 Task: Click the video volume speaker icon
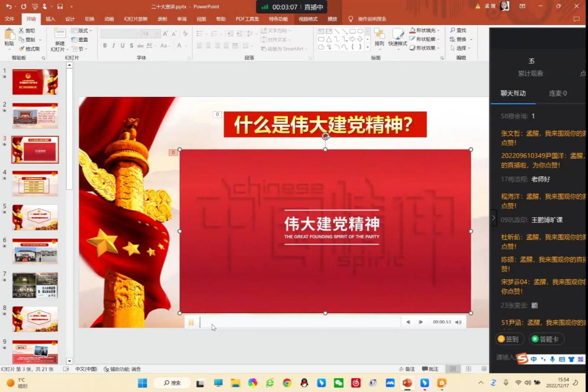(458, 322)
